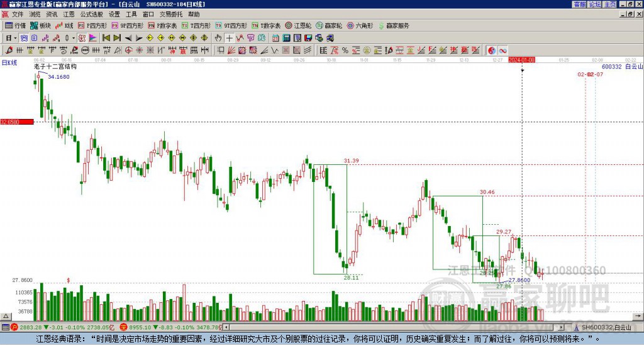Switch to K线 candlestick view
This screenshot has width=644, height=345.
[64, 25]
